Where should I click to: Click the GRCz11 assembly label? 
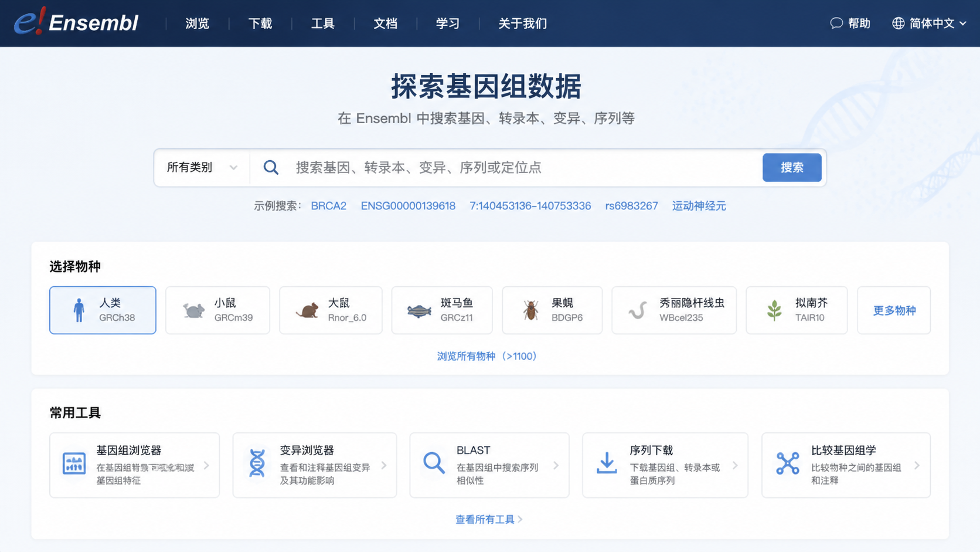point(457,317)
